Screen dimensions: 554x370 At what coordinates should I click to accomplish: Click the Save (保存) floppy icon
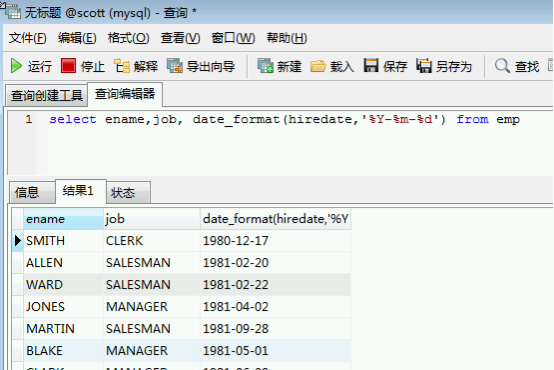pos(371,66)
